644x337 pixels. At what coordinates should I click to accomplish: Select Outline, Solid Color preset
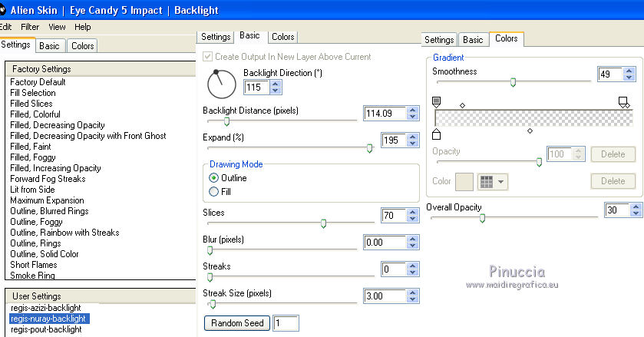tap(44, 254)
